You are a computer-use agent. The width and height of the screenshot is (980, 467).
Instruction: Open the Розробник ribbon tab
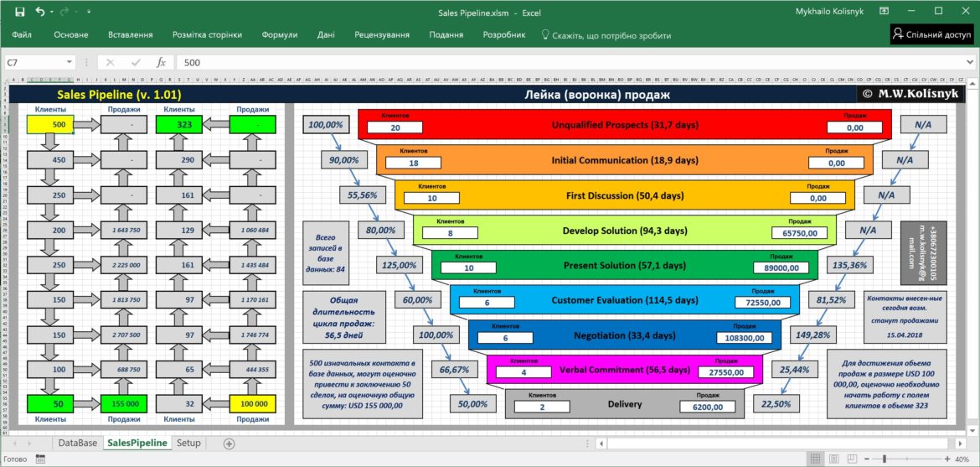click(x=503, y=35)
